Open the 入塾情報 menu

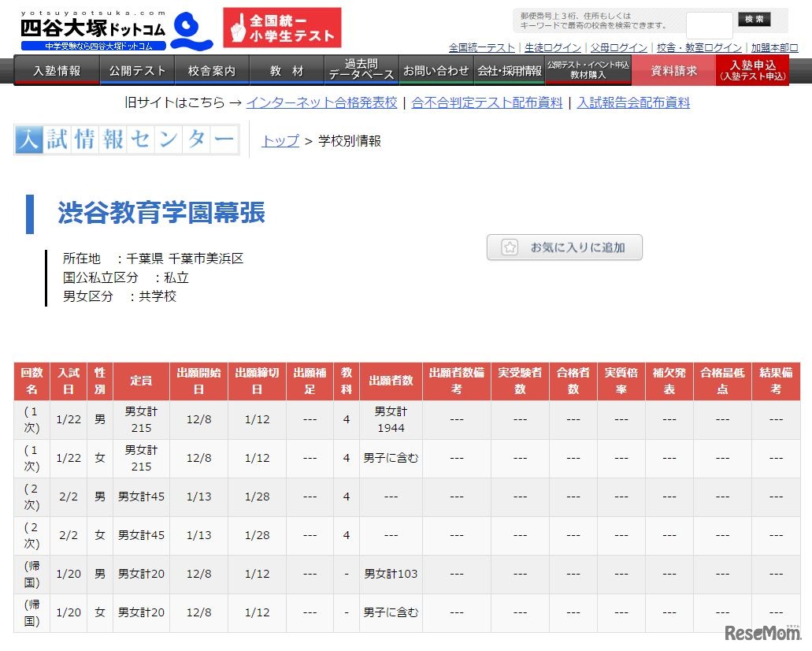click(x=57, y=71)
